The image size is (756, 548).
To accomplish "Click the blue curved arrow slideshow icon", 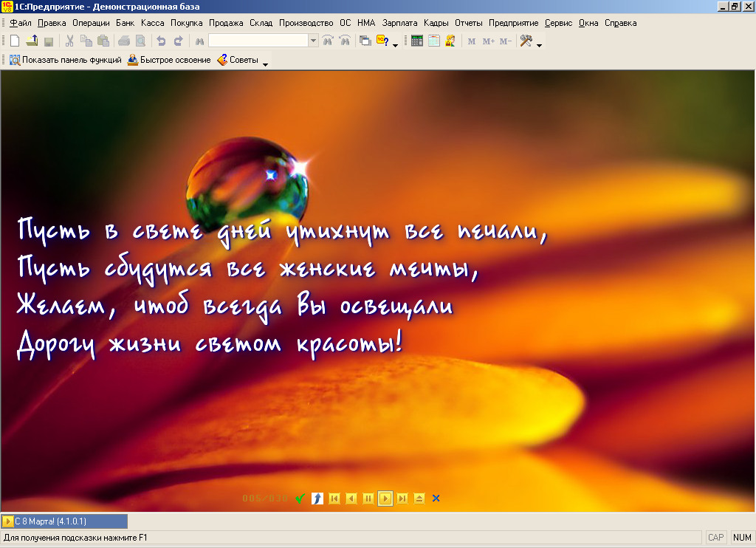I will click(317, 499).
